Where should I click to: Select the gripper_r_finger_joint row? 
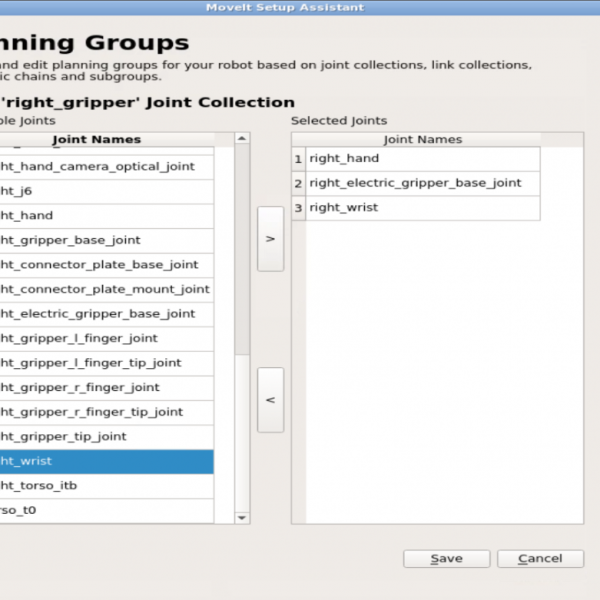[107, 388]
